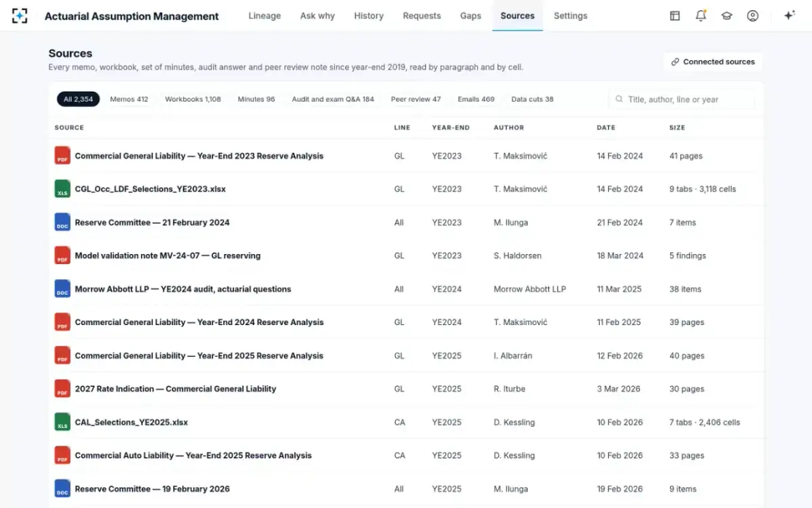Open the user profile icon
The width and height of the screenshot is (812, 508).
(752, 16)
